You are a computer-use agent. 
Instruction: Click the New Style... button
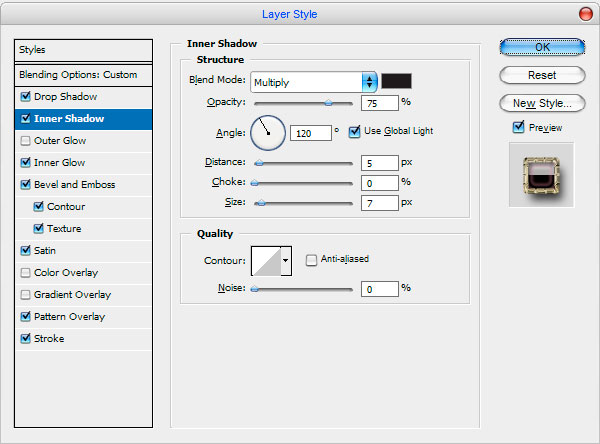pyautogui.click(x=542, y=103)
